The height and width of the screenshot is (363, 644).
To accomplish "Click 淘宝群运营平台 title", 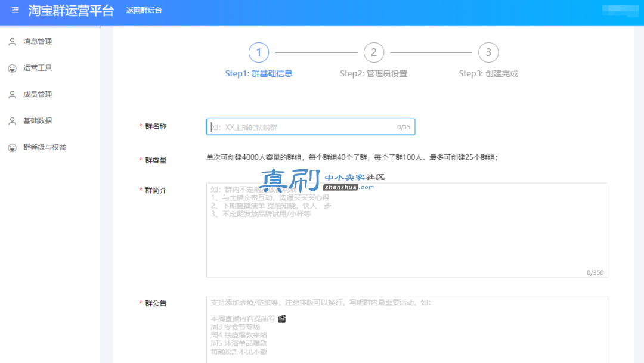I will coord(71,10).
